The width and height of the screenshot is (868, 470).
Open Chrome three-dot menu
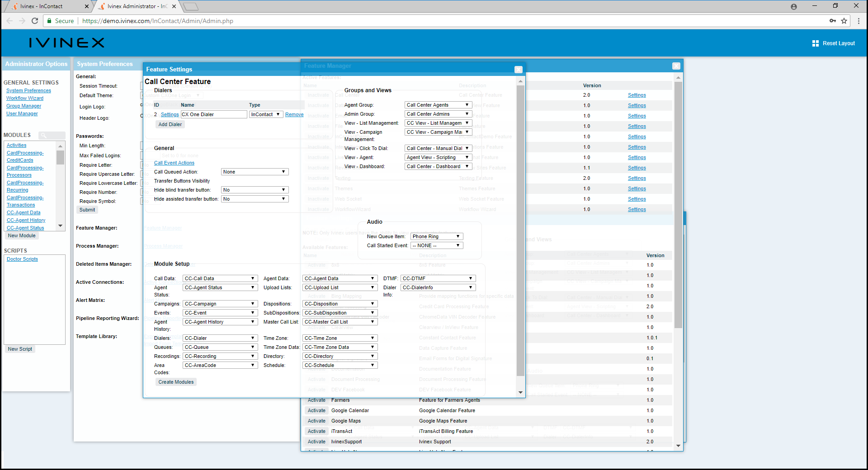coord(859,21)
